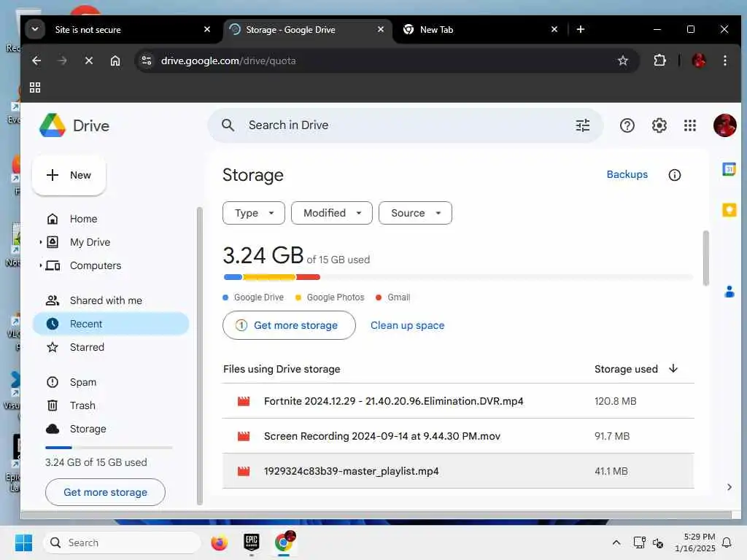This screenshot has width=747, height=560.
Task: Close the New Tab tab
Action: click(554, 29)
